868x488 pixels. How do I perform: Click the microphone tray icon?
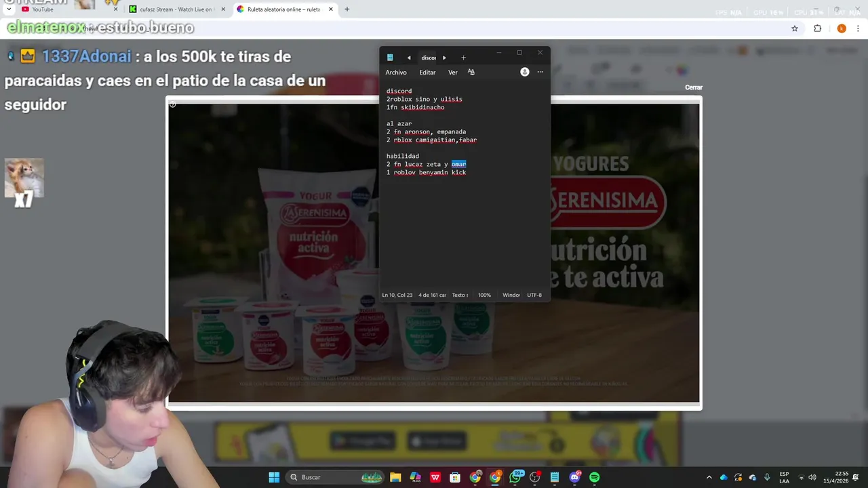coord(767,477)
